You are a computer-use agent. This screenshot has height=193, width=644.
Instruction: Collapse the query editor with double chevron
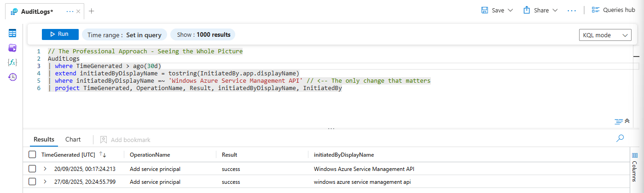[627, 121]
